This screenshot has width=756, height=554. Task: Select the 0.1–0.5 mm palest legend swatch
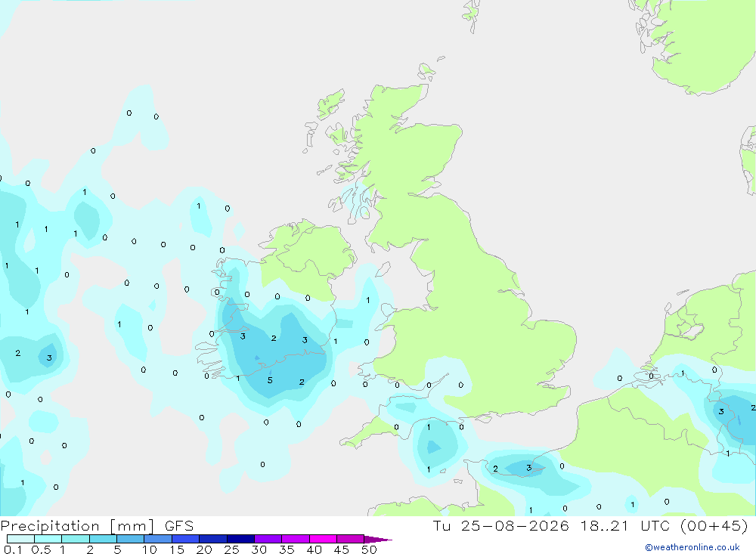click(20, 539)
